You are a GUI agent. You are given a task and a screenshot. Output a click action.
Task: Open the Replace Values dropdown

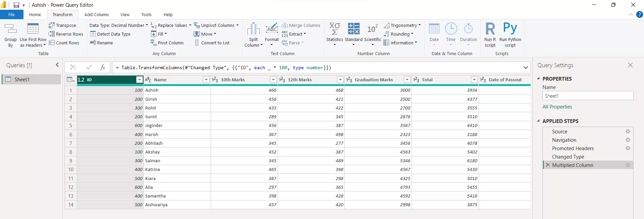pos(171,25)
